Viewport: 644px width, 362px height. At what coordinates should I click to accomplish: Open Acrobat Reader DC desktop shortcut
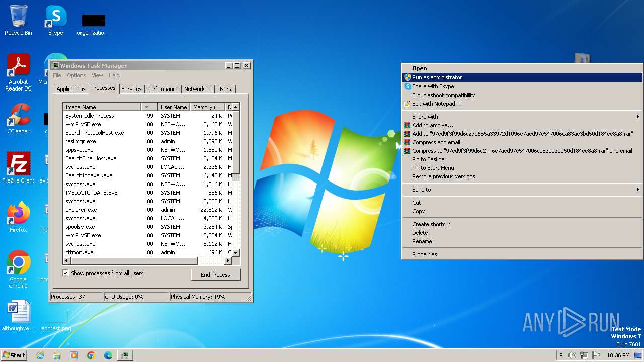[x=18, y=72]
